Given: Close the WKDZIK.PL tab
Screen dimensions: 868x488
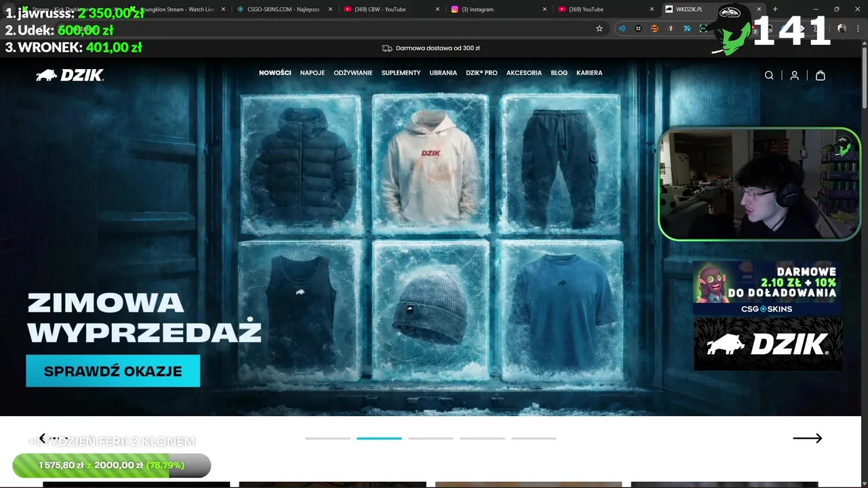Looking at the screenshot, I should pyautogui.click(x=759, y=9).
